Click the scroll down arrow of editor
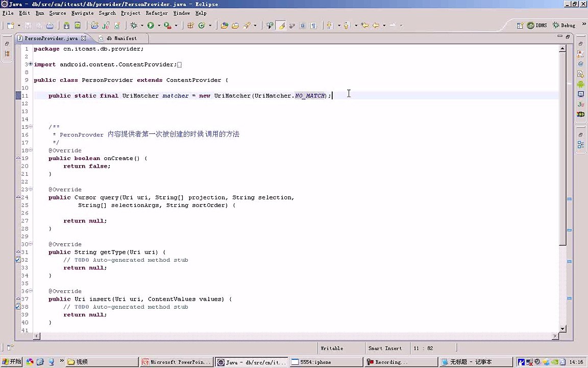Viewport: 588px width, 368px height. click(562, 329)
